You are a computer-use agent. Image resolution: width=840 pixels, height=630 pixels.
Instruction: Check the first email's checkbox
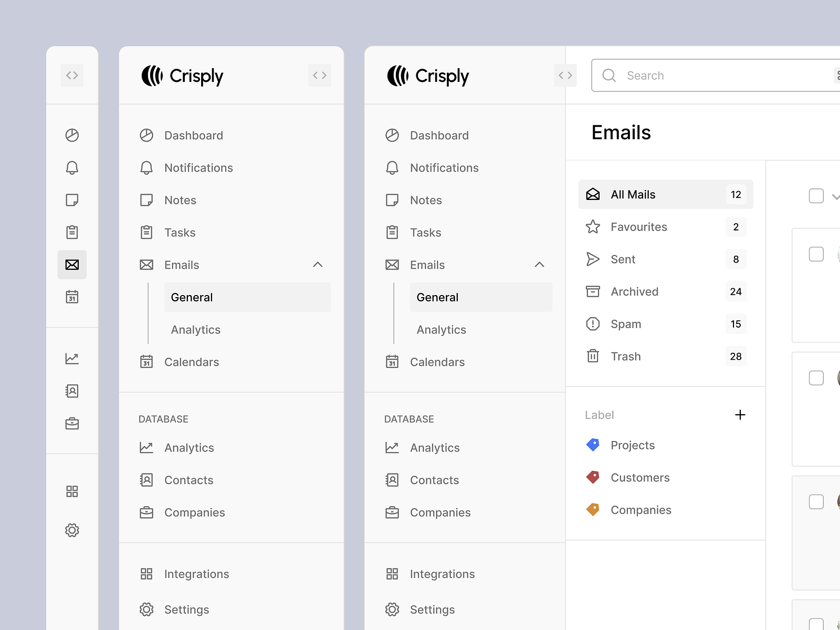[816, 254]
